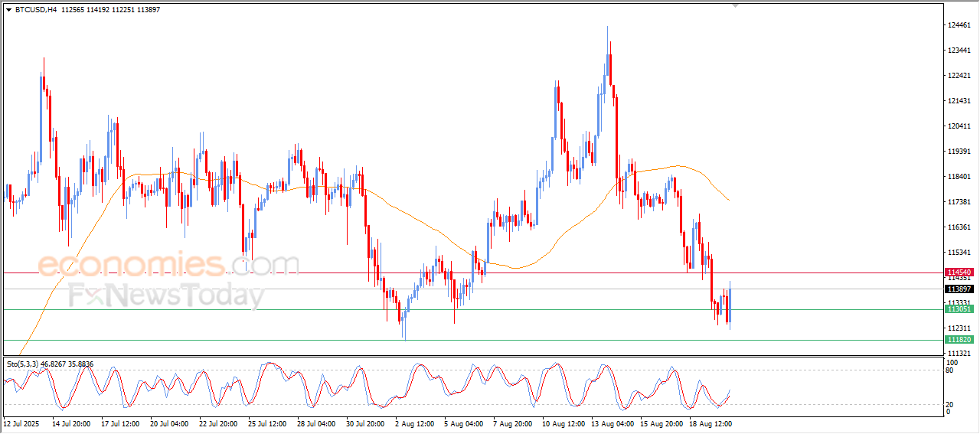Click the Sto(5,3,3) indicator label

pyautogui.click(x=22, y=364)
